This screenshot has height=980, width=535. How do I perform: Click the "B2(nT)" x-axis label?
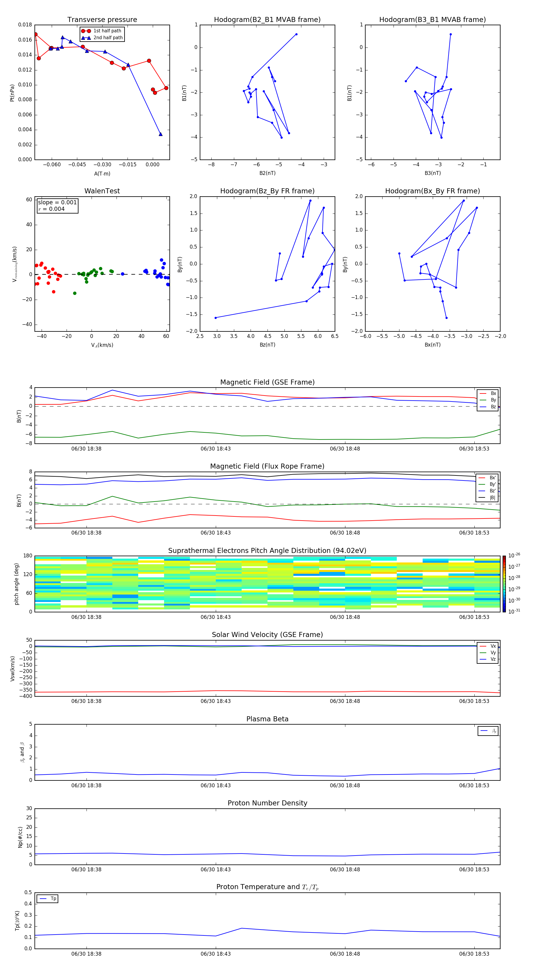[267, 173]
